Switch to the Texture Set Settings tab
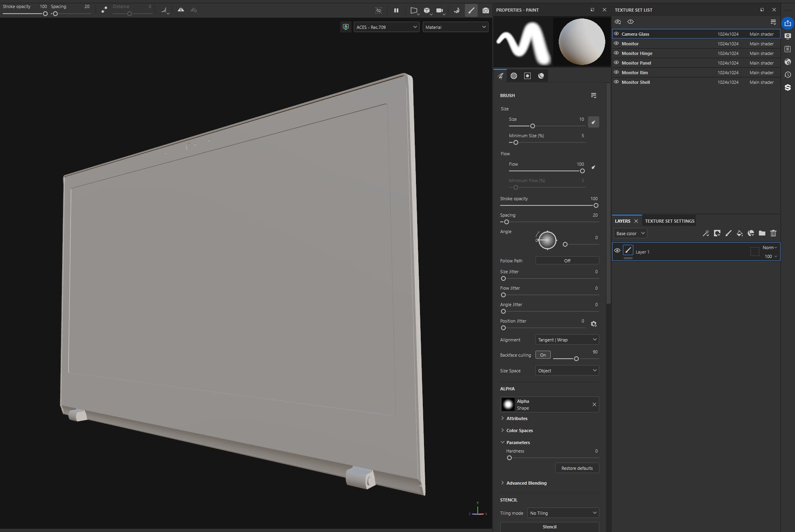Screen dimensions: 795x532 (669, 221)
